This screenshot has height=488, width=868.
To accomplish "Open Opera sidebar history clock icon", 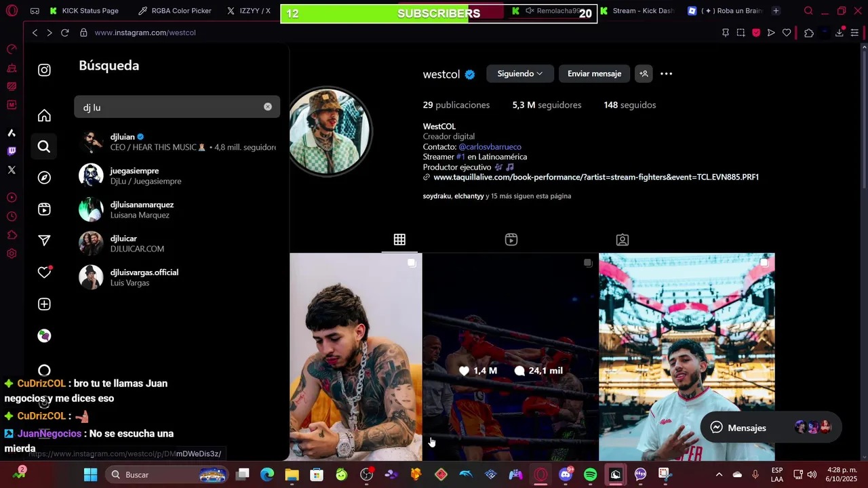I will [x=12, y=216].
